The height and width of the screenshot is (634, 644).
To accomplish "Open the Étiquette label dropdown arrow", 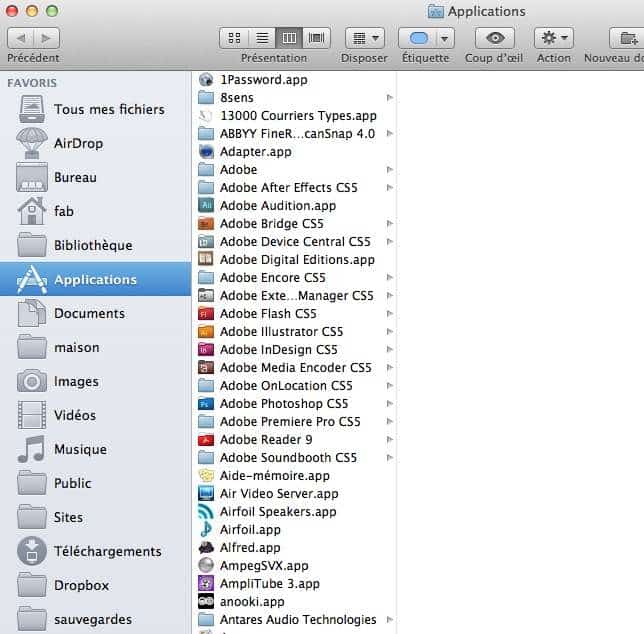I will click(x=444, y=38).
